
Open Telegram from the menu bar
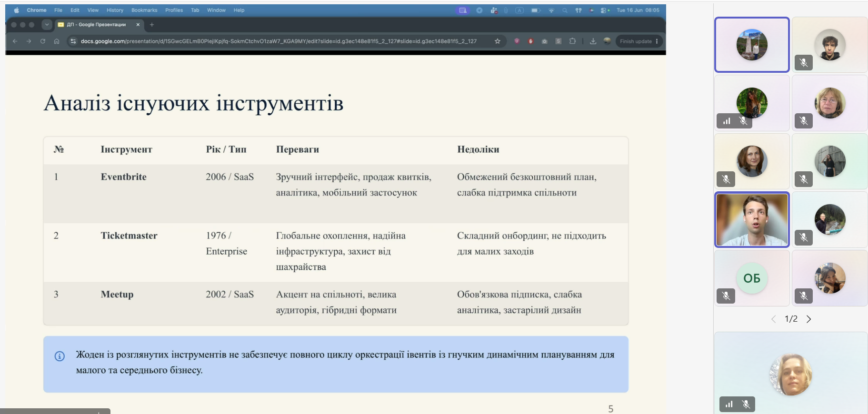click(x=479, y=10)
